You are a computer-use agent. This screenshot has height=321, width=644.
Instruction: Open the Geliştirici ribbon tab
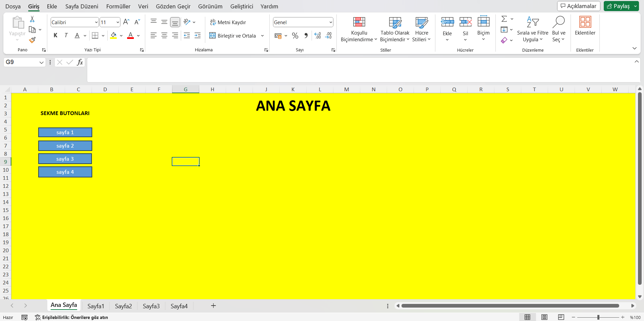click(x=242, y=6)
